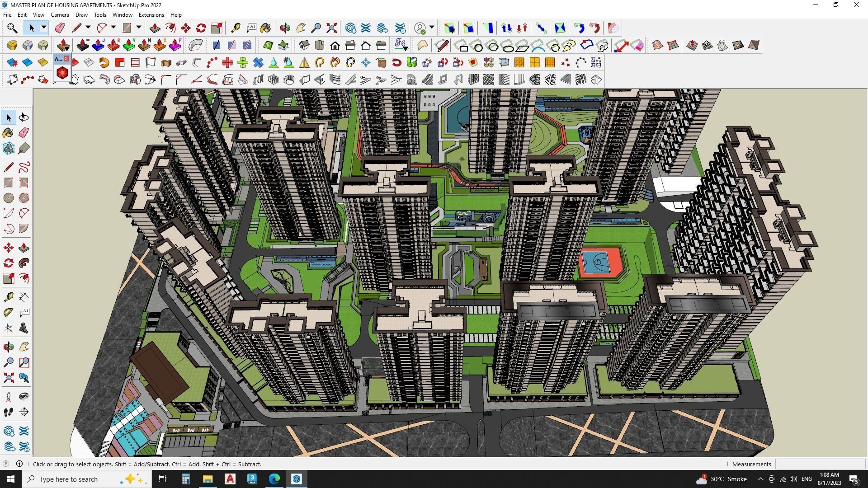Open the account profile dropdown arrow
Screen dimensions: 868x488
click(x=432, y=28)
